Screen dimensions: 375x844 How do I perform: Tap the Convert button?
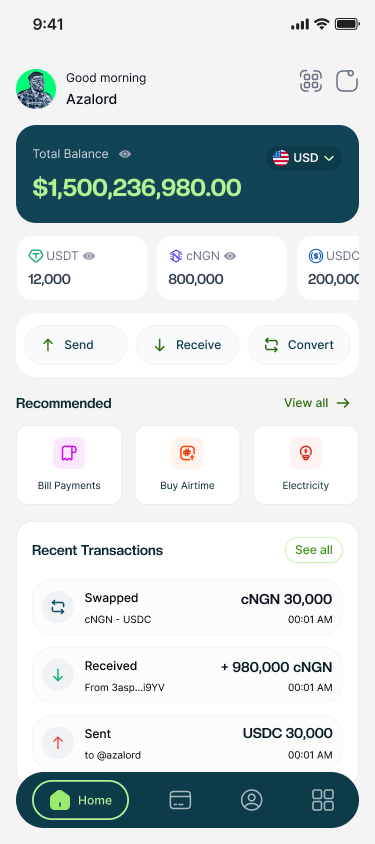pyautogui.click(x=299, y=345)
